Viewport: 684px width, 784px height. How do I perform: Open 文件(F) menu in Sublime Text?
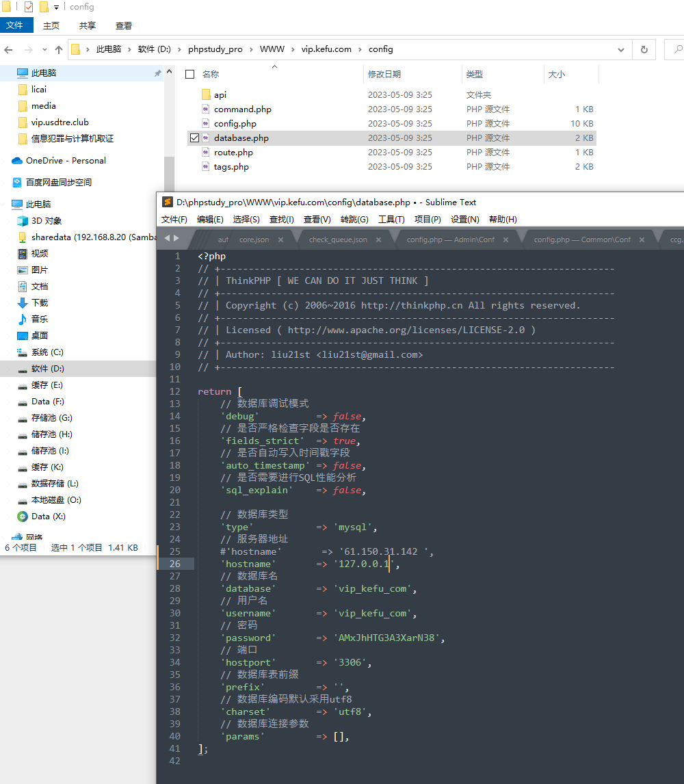[x=174, y=220]
